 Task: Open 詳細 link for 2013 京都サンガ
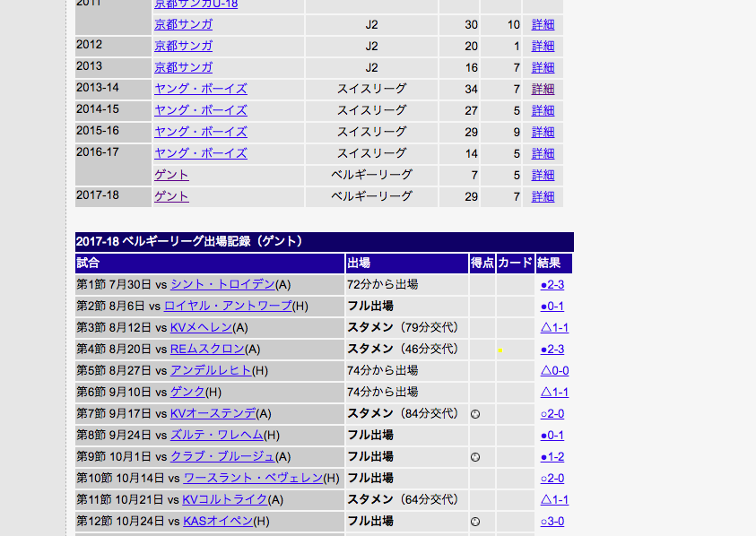click(543, 68)
